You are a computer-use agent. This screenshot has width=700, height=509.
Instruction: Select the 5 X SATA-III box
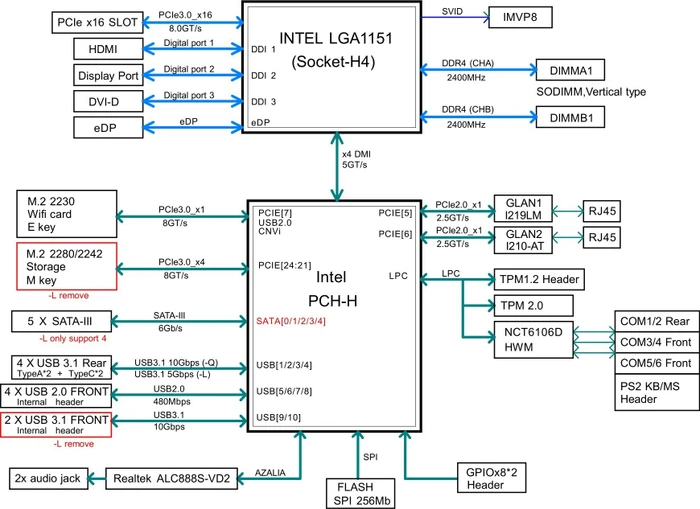pos(61,321)
